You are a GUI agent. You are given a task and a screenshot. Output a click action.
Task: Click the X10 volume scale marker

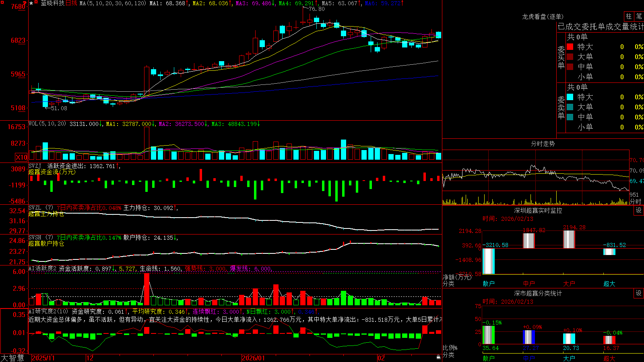click(21, 157)
